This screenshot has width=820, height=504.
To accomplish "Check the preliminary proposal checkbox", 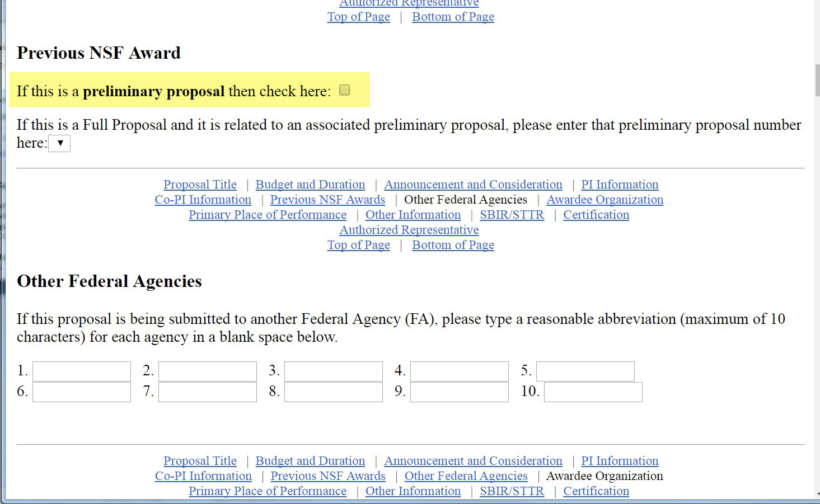I will point(345,90).
